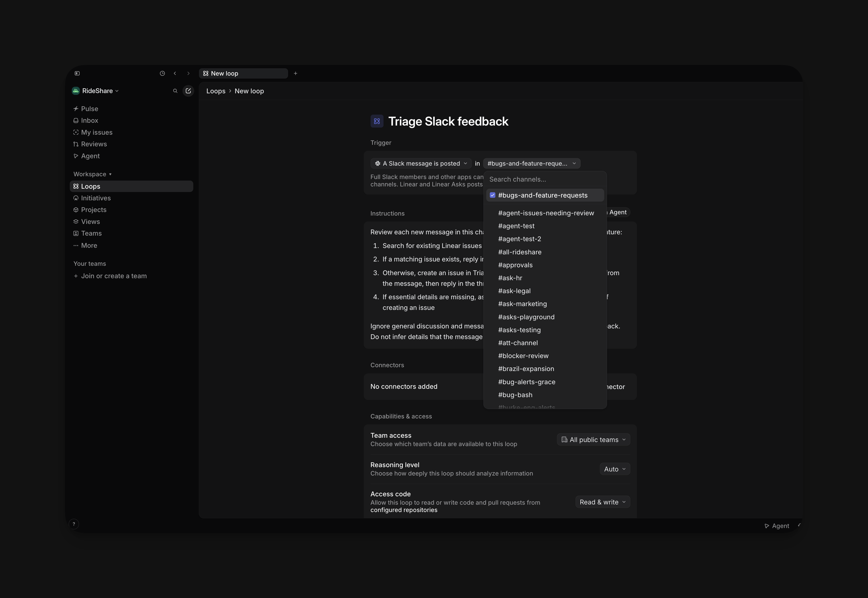The width and height of the screenshot is (868, 598).
Task: Pick the #bug-bash channel
Action: 545,395
